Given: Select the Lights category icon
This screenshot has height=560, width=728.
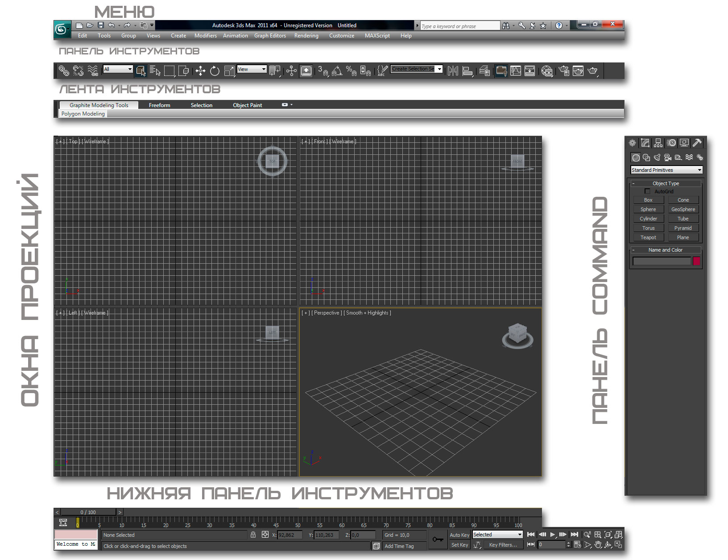Looking at the screenshot, I should (657, 157).
